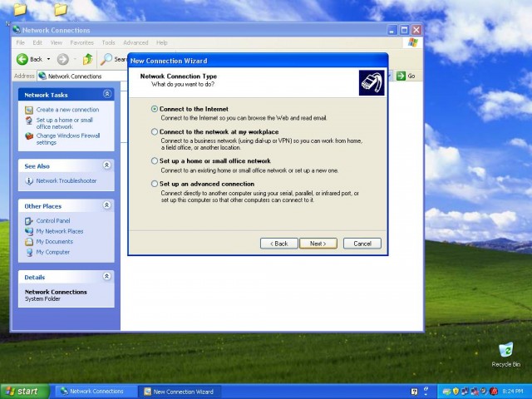Go to My Documents link

coord(55,242)
